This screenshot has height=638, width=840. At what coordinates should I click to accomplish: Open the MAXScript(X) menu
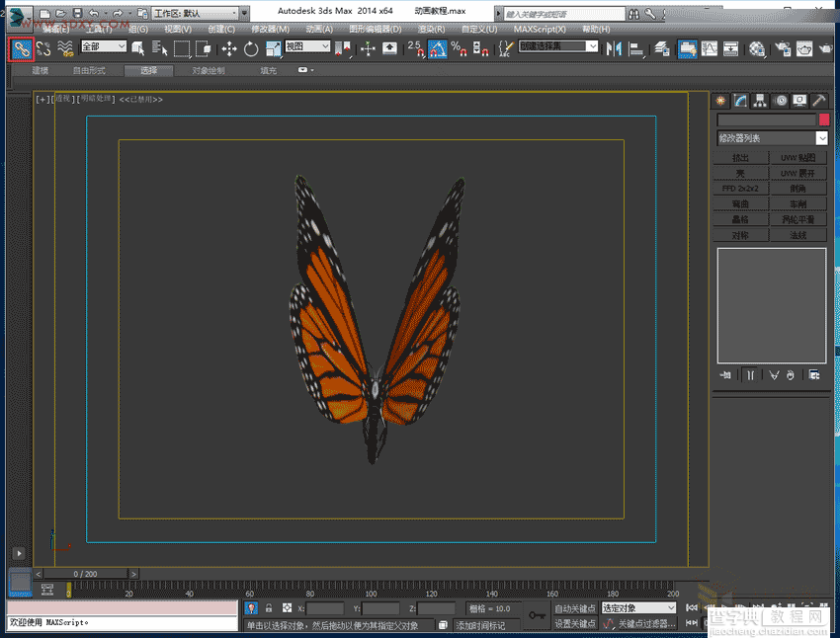(x=540, y=29)
